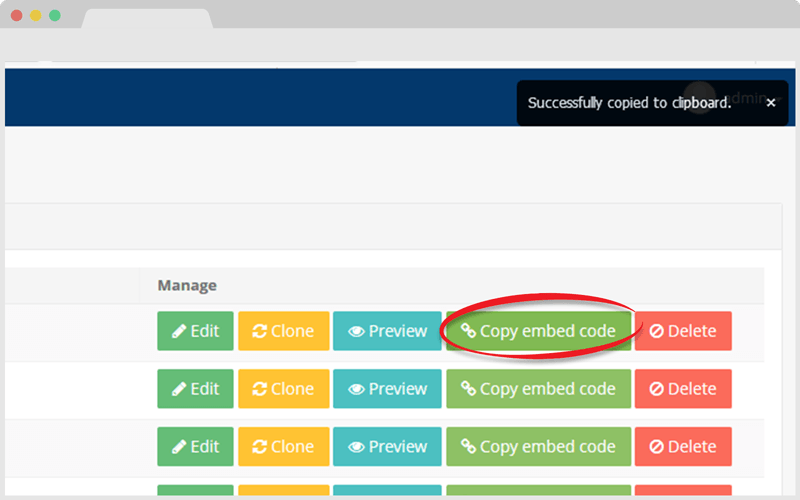Clone the first row item
The image size is (800, 500).
(x=283, y=331)
